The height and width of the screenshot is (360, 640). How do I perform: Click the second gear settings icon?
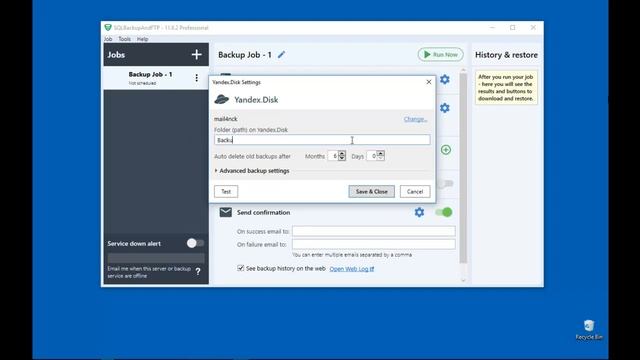coord(444,108)
